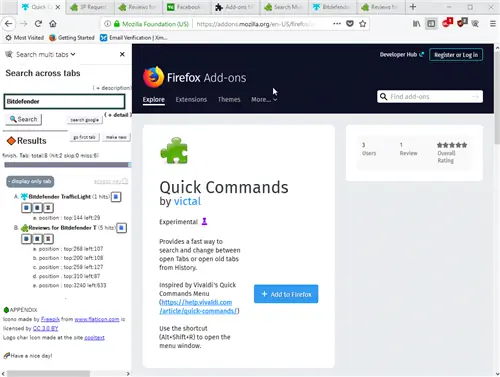Open the Getting Started bookmark

point(72,38)
